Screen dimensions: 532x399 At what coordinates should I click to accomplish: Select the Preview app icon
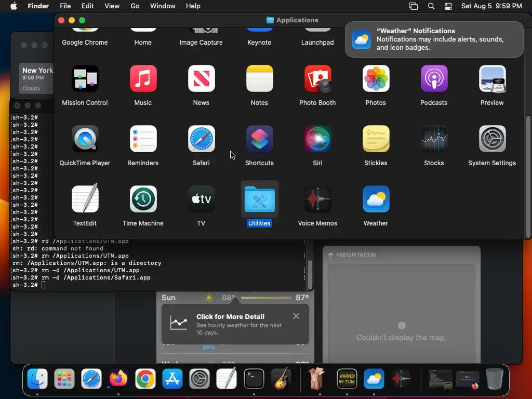point(493,79)
